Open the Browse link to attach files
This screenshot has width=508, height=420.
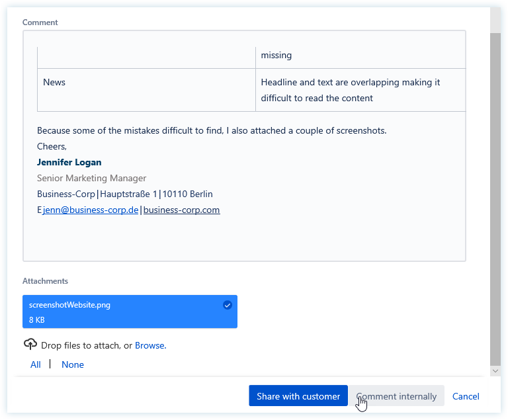pyautogui.click(x=149, y=345)
